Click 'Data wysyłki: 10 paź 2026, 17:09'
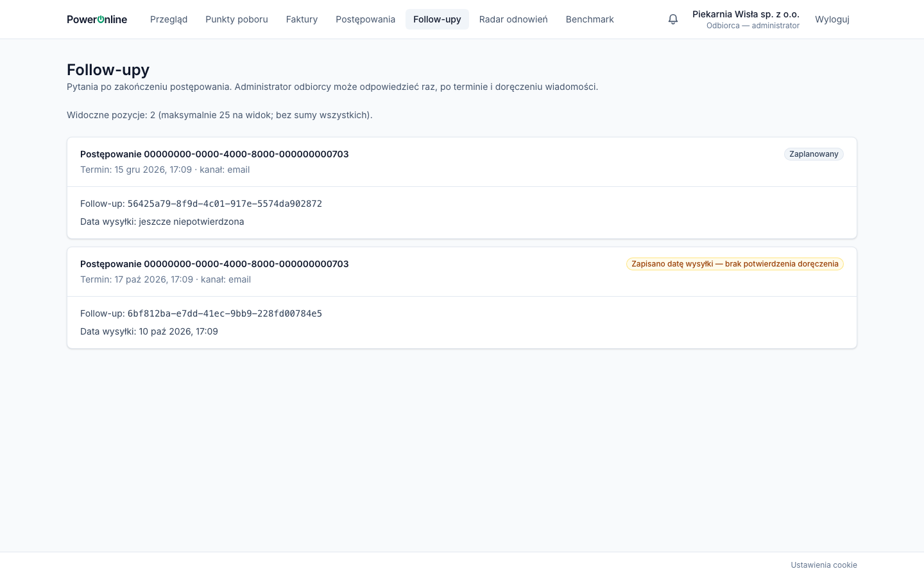Screen dimensions: 924x578 tap(149, 331)
